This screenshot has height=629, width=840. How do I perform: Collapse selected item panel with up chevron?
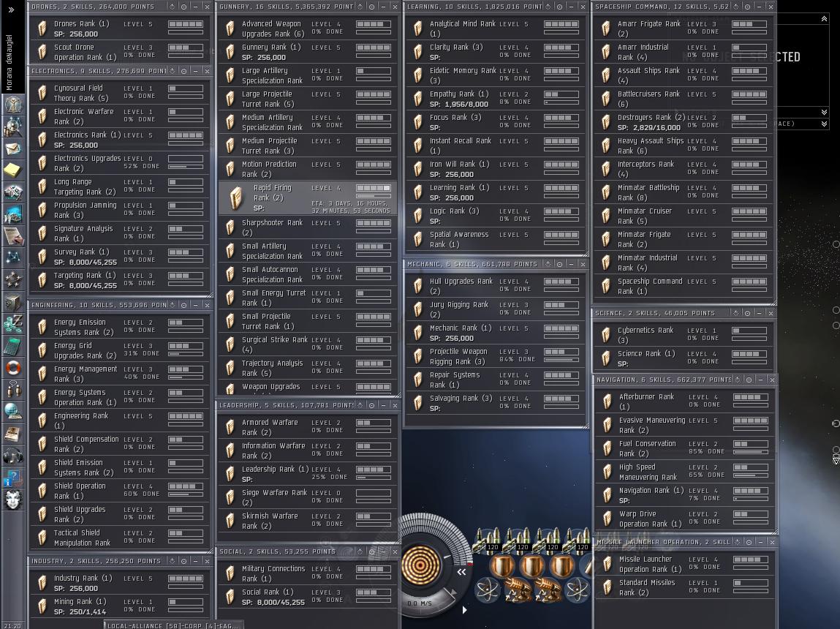pyautogui.click(x=824, y=19)
